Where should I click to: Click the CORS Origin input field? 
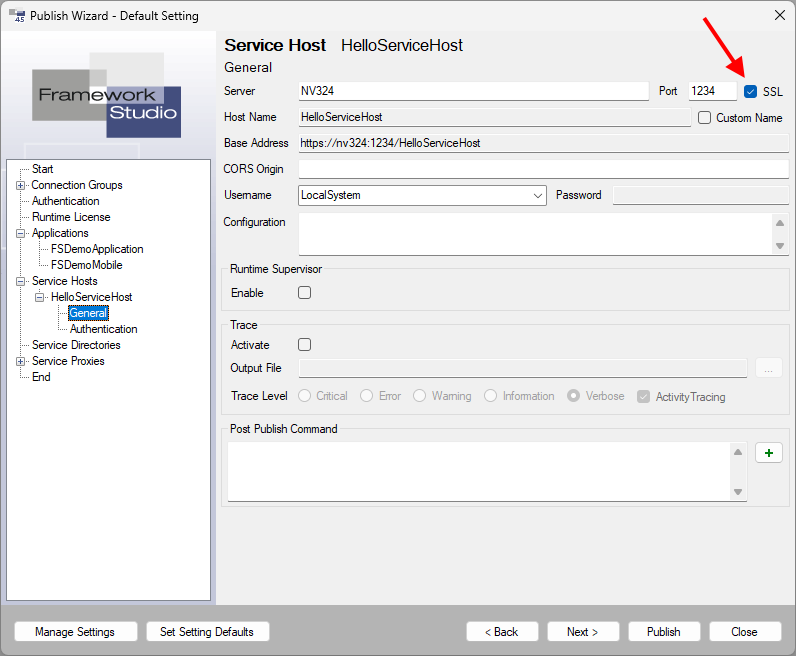[543, 169]
